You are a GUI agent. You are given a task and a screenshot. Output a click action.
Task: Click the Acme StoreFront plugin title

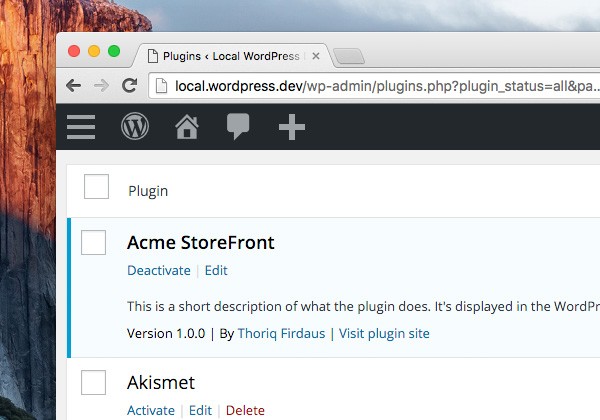201,243
